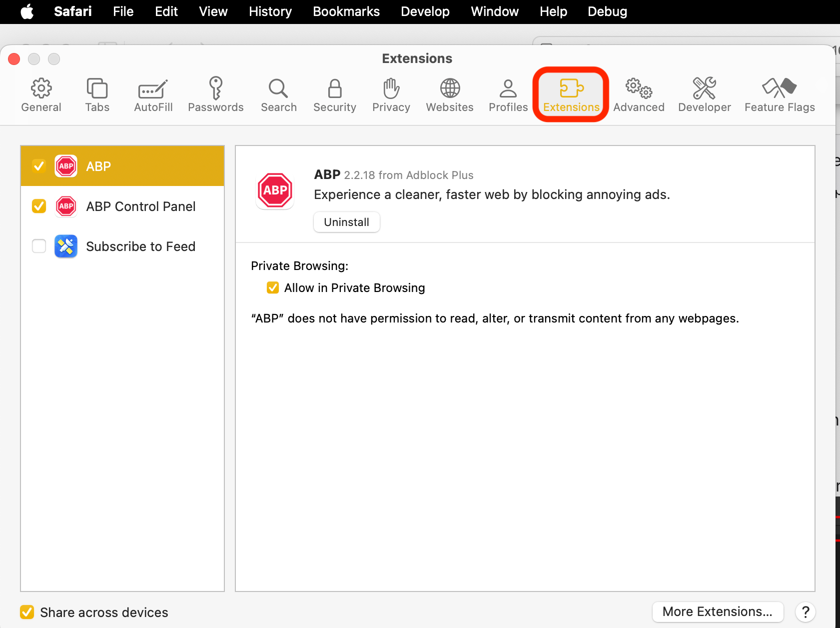Select the Subscribe to Feed row label
The image size is (840, 628).
click(x=141, y=246)
